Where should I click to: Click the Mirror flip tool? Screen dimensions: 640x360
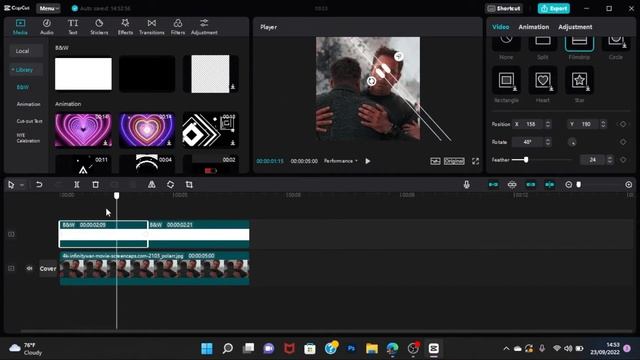point(151,184)
